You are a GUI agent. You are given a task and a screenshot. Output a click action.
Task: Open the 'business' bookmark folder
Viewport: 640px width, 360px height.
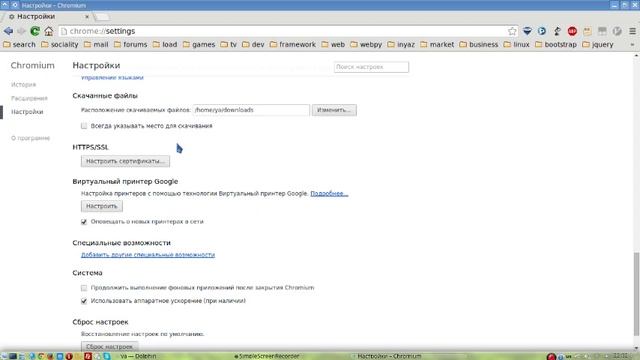pos(479,44)
